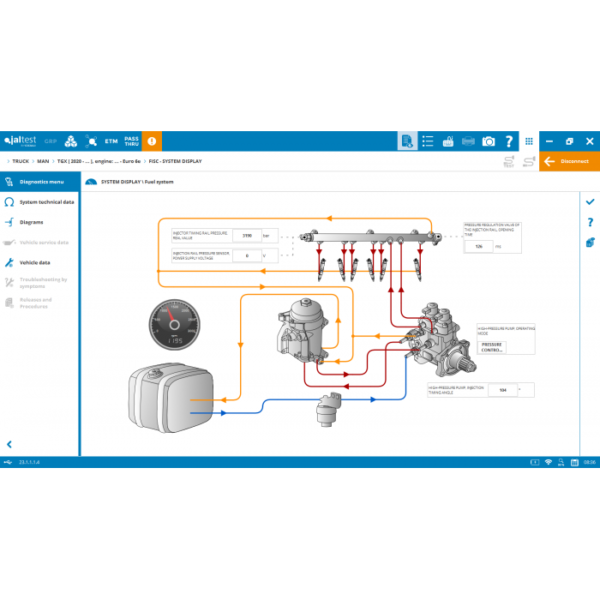Go to MAN in the breadcrumb
This screenshot has height=600, width=600.
point(43,161)
